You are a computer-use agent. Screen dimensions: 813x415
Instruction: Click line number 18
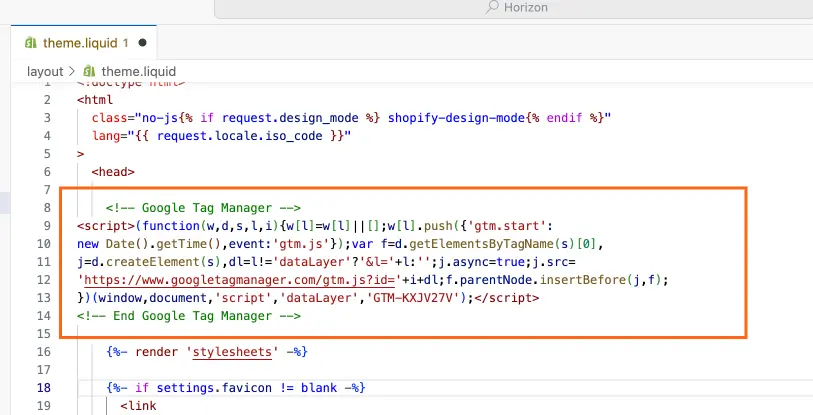pyautogui.click(x=44, y=388)
